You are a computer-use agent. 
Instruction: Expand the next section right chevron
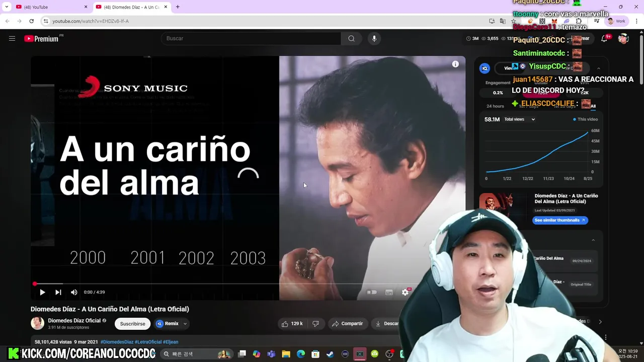click(x=600, y=322)
